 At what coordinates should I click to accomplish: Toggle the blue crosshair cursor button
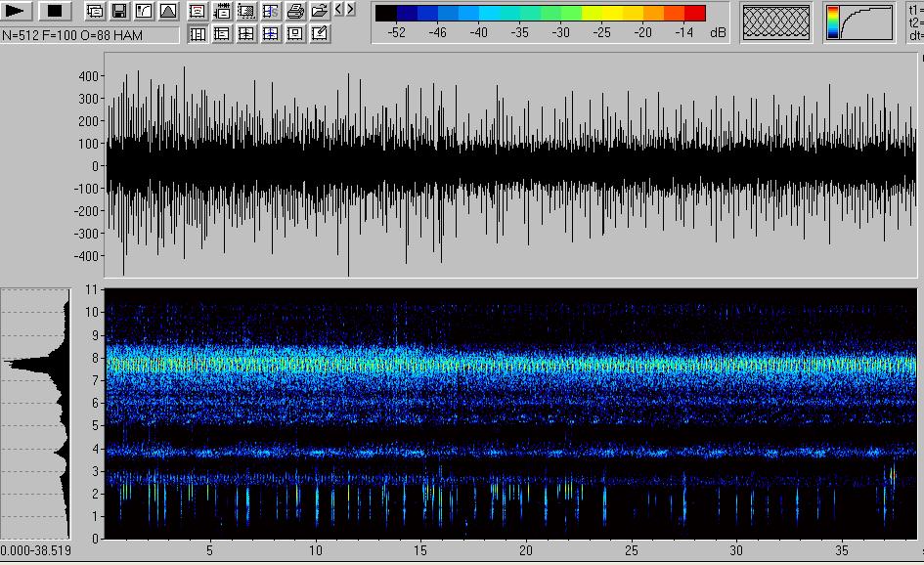pos(270,34)
